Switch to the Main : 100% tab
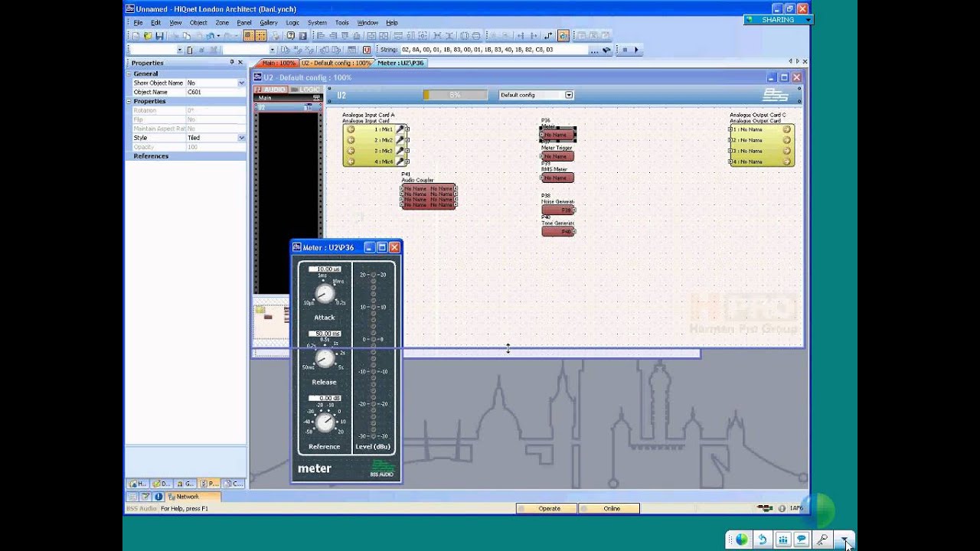Image resolution: width=980 pixels, height=551 pixels. pos(277,63)
